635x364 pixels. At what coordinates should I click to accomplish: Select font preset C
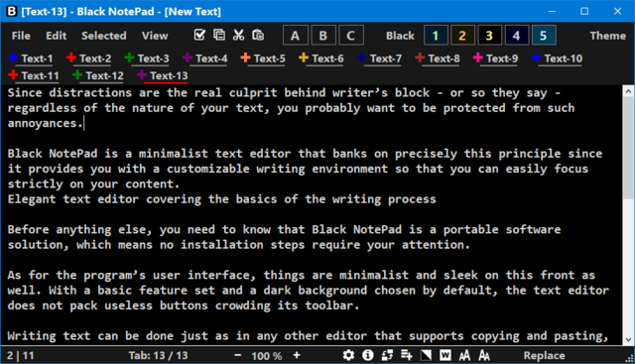pos(350,36)
